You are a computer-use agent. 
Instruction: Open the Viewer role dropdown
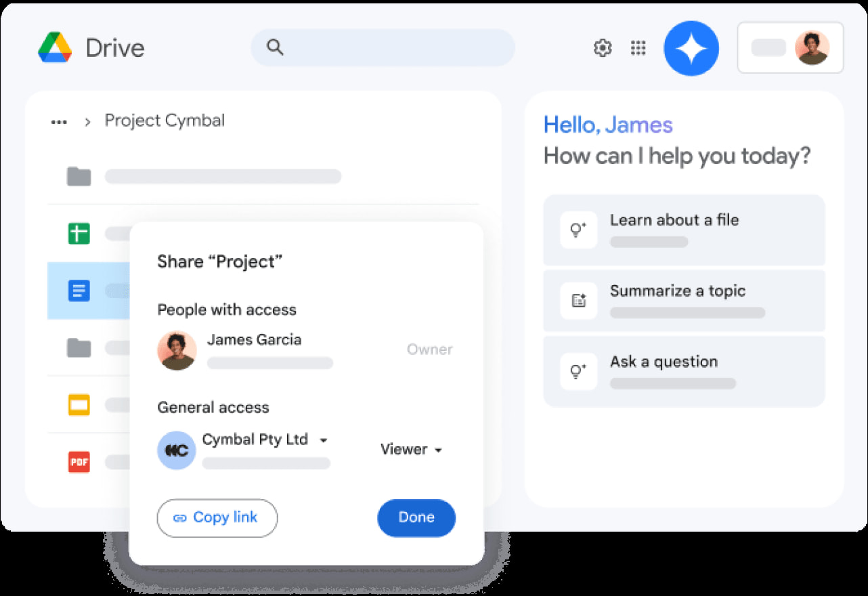[x=411, y=450]
